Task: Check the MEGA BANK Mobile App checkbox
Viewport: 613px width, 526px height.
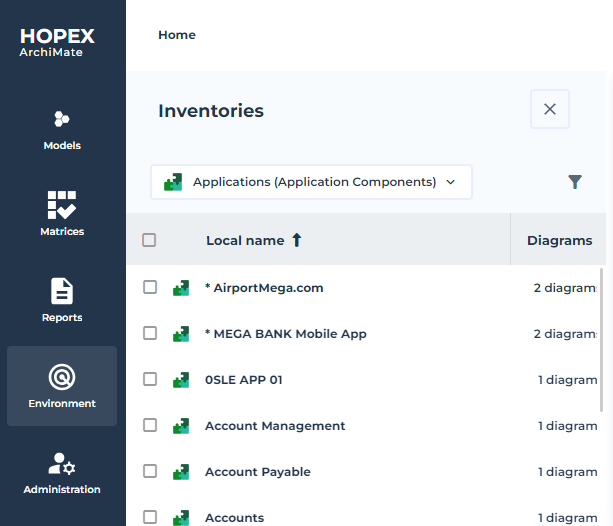Action: pyautogui.click(x=150, y=334)
